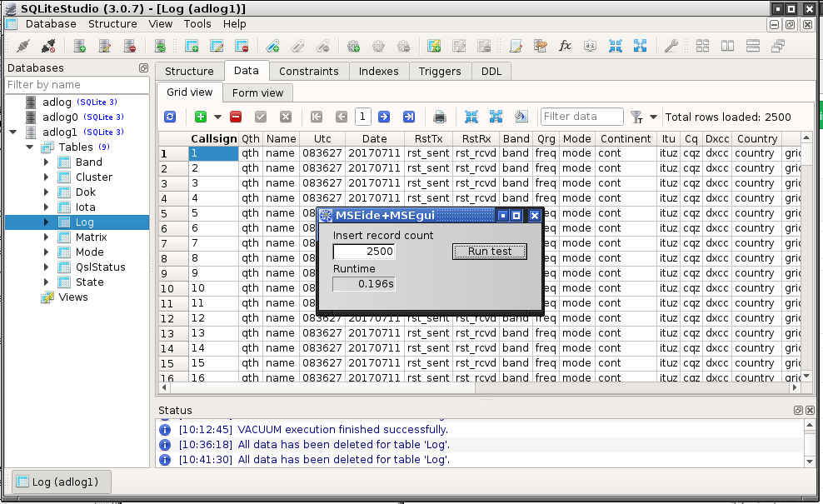Open the filter mode dropdown arrow
The width and height of the screenshot is (823, 504).
coord(653,117)
